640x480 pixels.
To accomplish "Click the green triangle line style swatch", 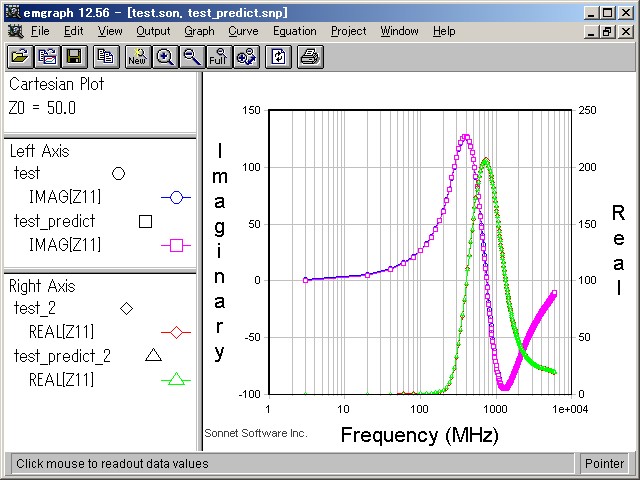I will point(176,380).
